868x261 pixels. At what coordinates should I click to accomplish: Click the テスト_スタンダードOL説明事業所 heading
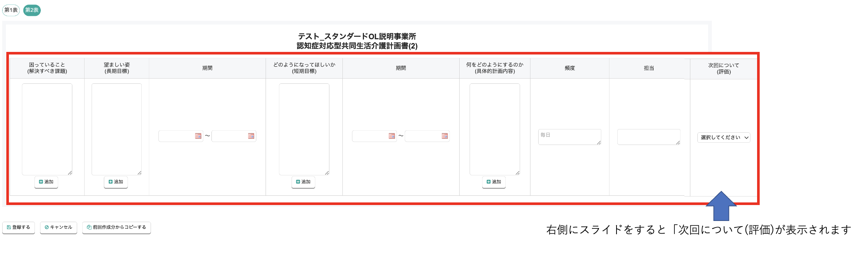[x=357, y=36]
